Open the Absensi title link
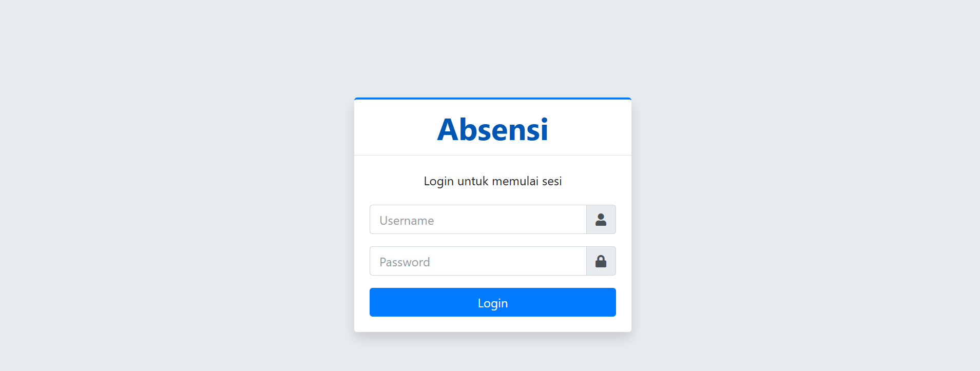 pos(492,129)
